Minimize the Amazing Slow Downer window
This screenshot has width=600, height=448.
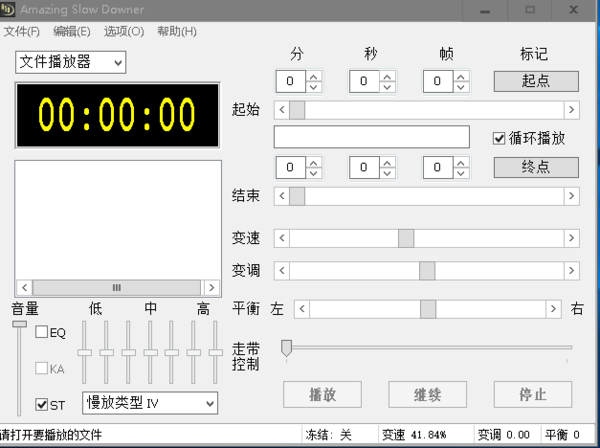pos(485,10)
